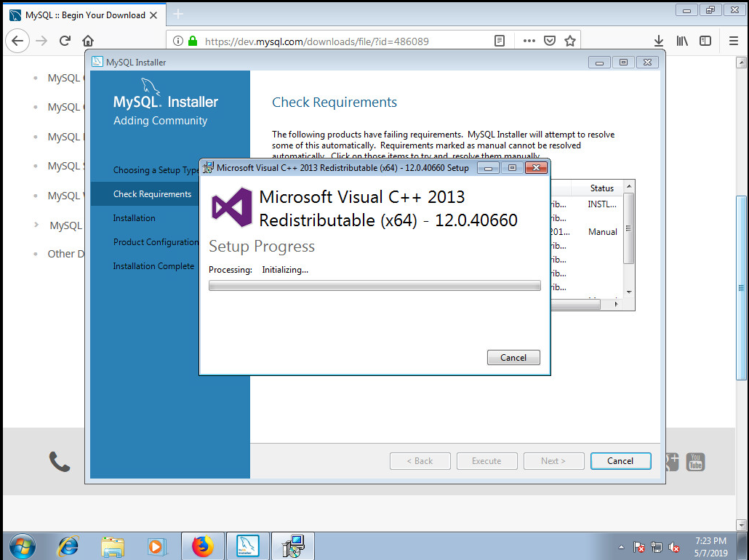The height and width of the screenshot is (560, 749).
Task: Close the Visual C++ Setup dialog
Action: (536, 168)
